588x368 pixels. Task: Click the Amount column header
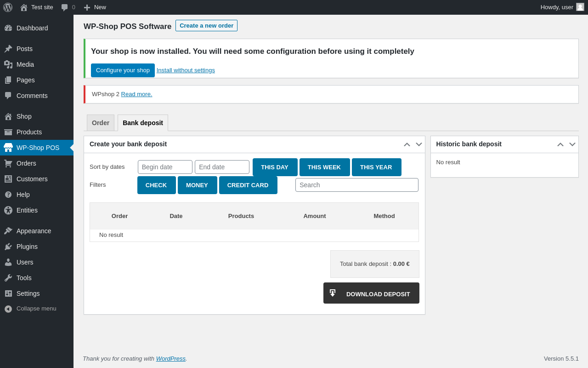coord(315,216)
